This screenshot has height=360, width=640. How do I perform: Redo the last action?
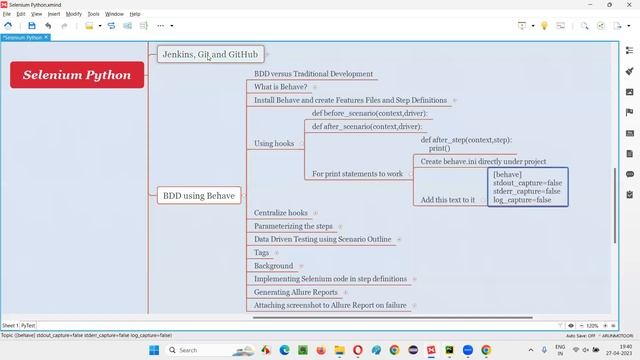[64, 26]
